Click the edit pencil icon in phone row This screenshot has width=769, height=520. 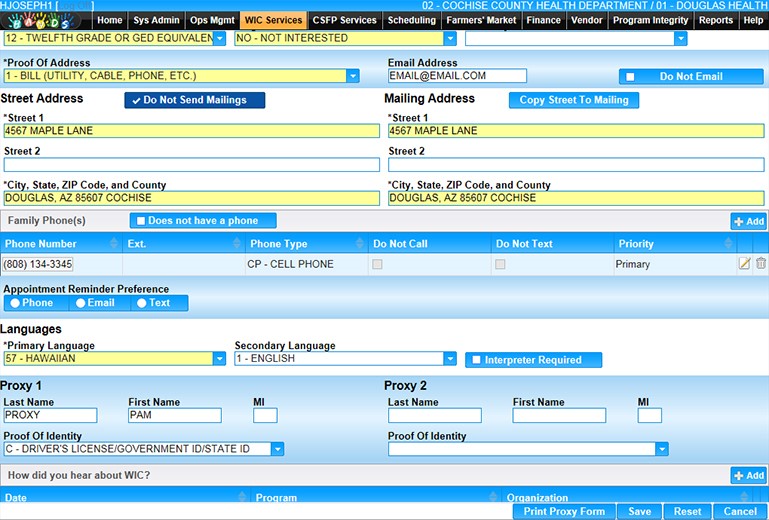pos(744,264)
